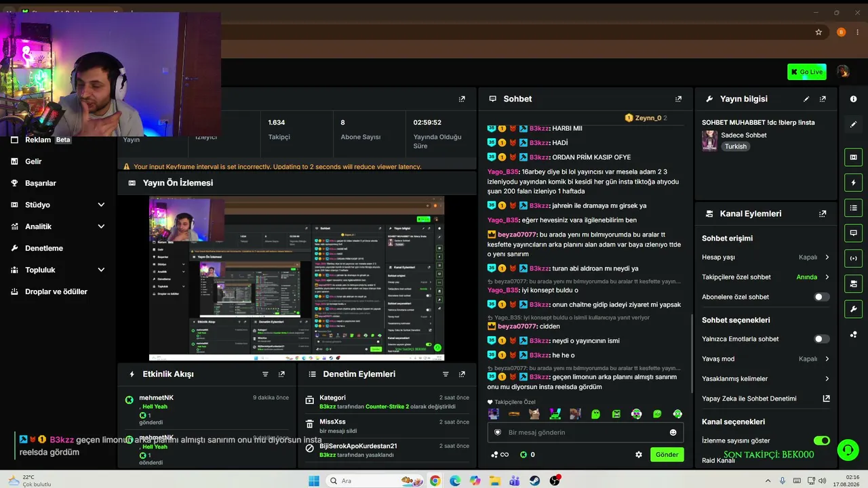This screenshot has width=868, height=488.
Task: Open the Sadece Sohbet category
Action: point(744,135)
